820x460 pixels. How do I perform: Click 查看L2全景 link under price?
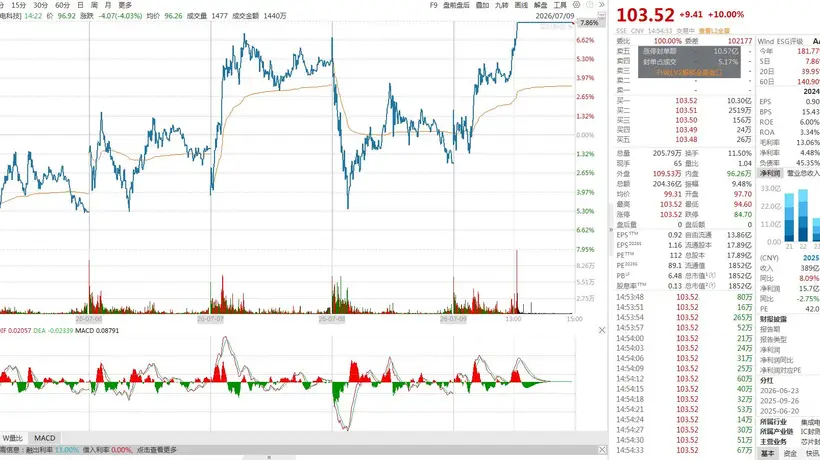(x=714, y=31)
